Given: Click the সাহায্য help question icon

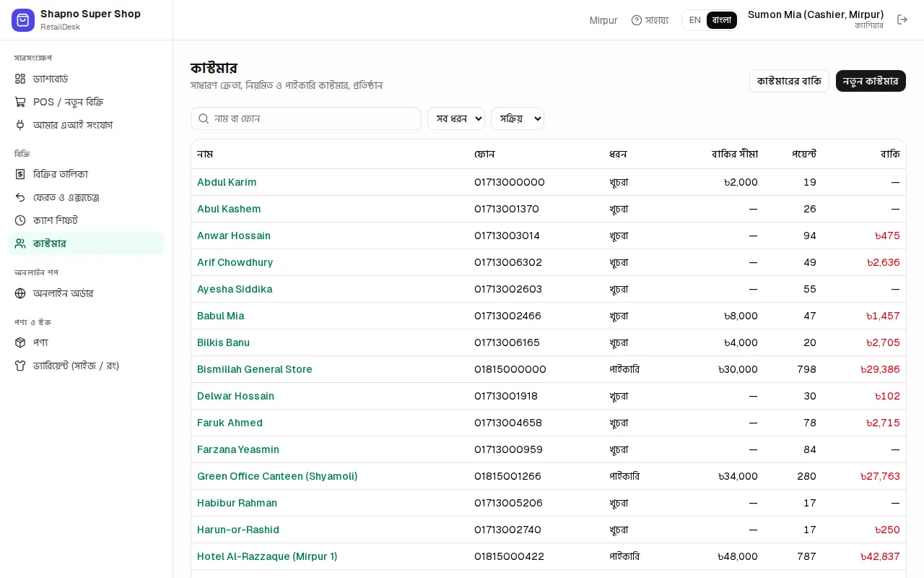Looking at the screenshot, I should pos(637,20).
